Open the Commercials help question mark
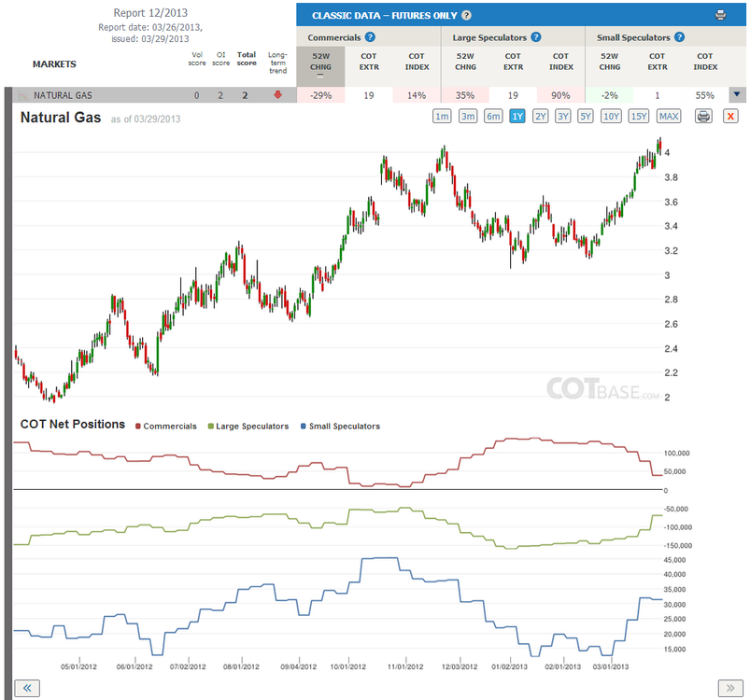Viewport: 750px width, 700px height. [x=370, y=37]
